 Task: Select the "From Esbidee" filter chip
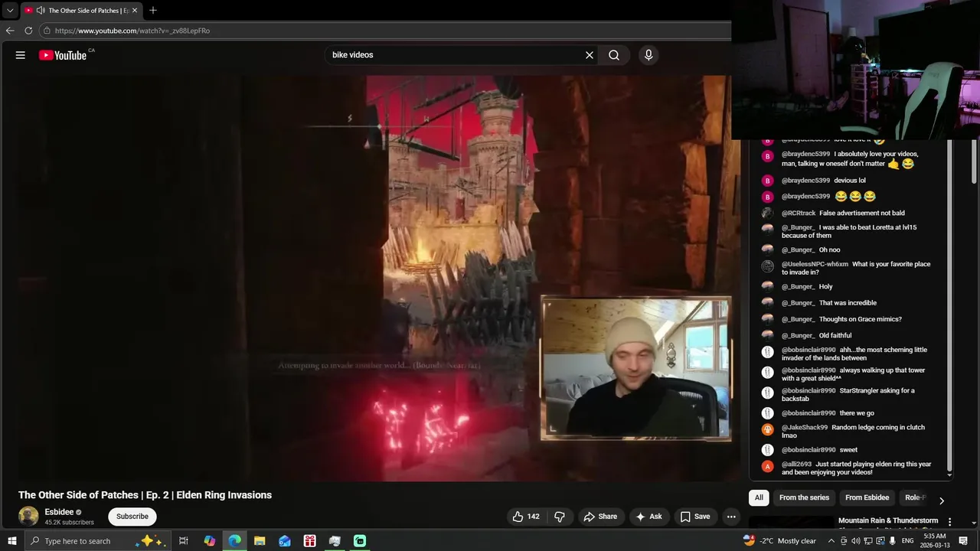click(x=867, y=497)
